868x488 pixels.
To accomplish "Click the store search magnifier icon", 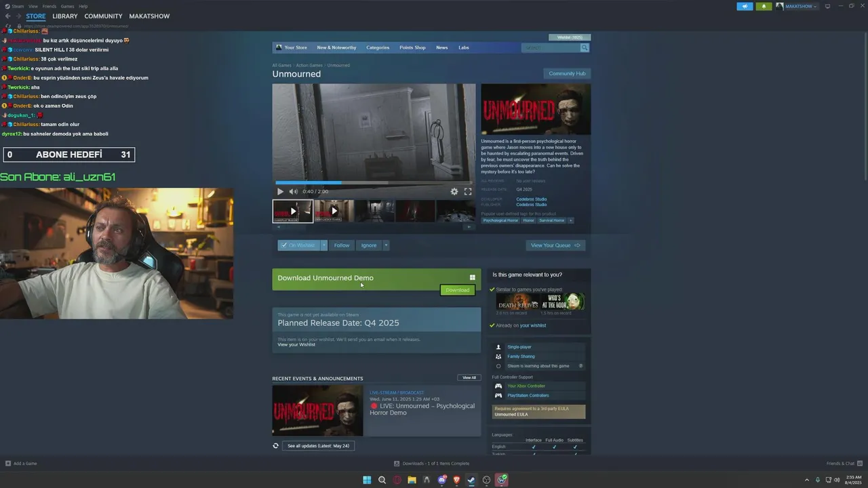I will (585, 47).
